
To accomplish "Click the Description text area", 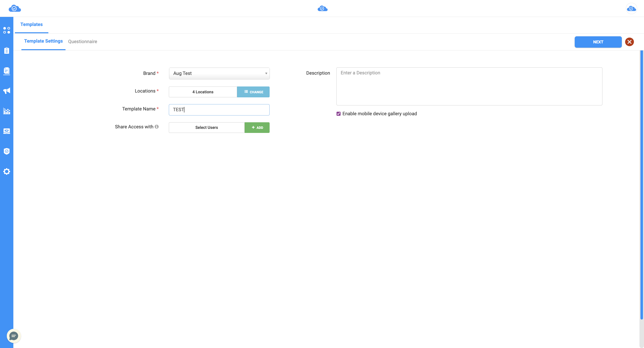I will (469, 85).
